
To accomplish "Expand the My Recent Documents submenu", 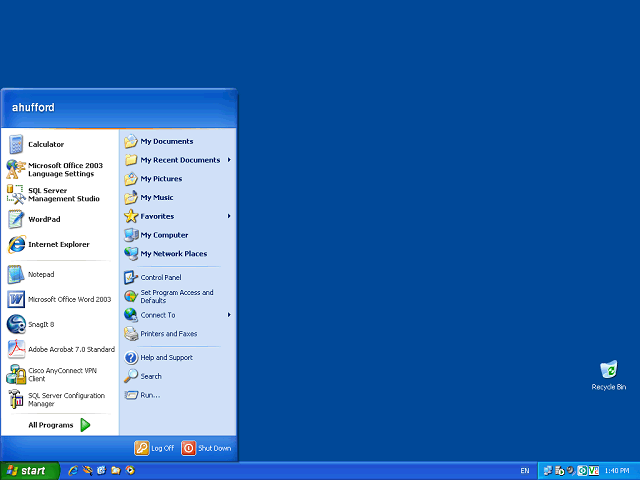I will pos(178,160).
